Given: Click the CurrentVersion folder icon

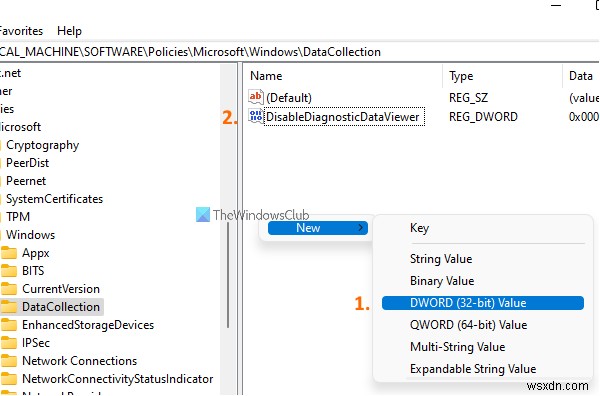Looking at the screenshot, I should pyautogui.click(x=9, y=289).
